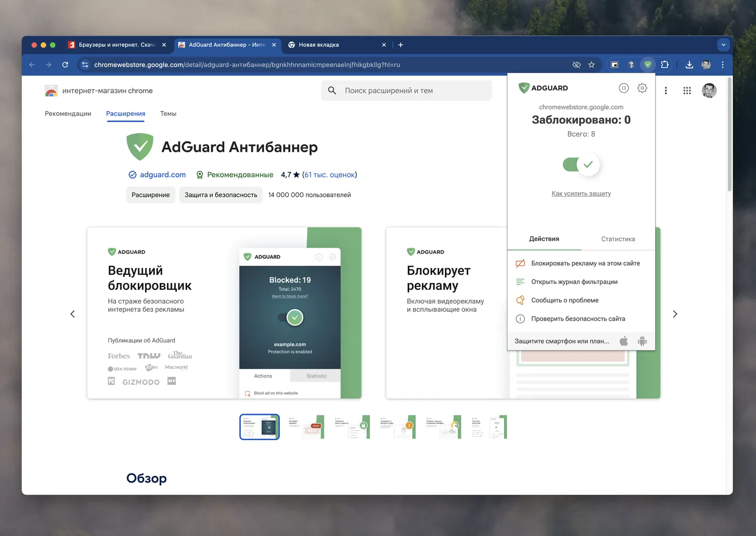Image resolution: width=756 pixels, height=536 pixels.
Task: Click the Android icon in the AdGuard popup
Action: tap(642, 341)
